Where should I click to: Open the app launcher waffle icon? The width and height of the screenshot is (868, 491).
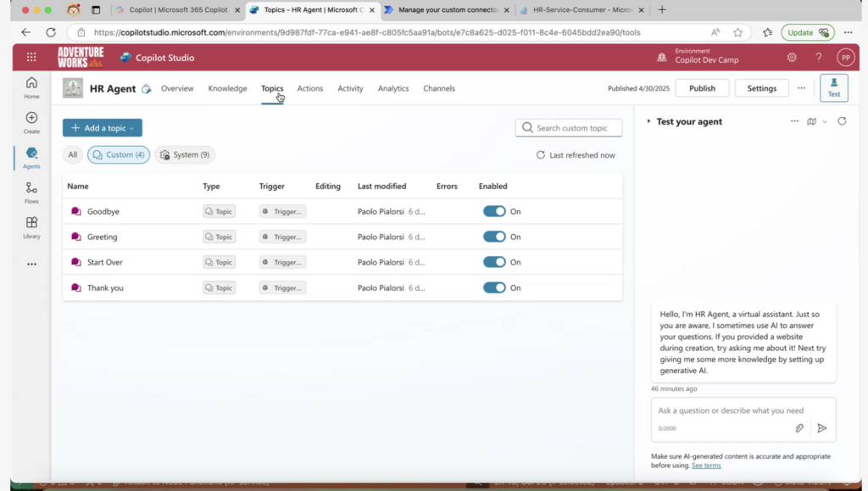31,57
